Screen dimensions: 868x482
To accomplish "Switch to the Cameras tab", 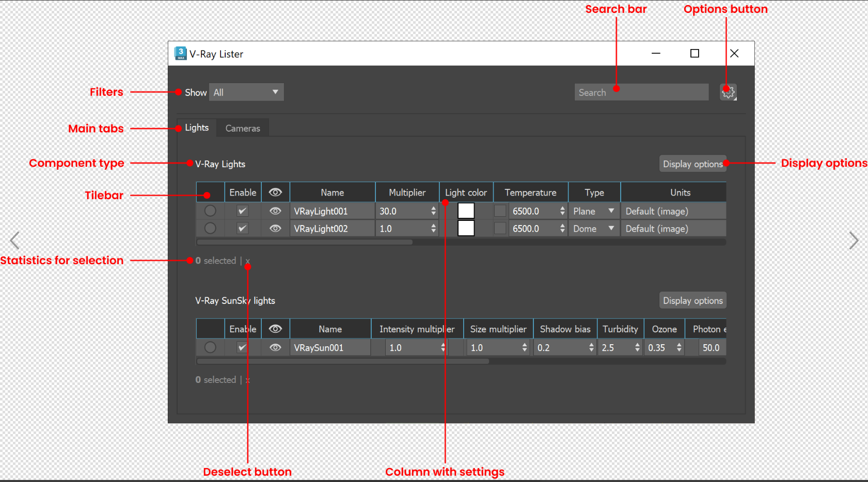I will click(243, 128).
